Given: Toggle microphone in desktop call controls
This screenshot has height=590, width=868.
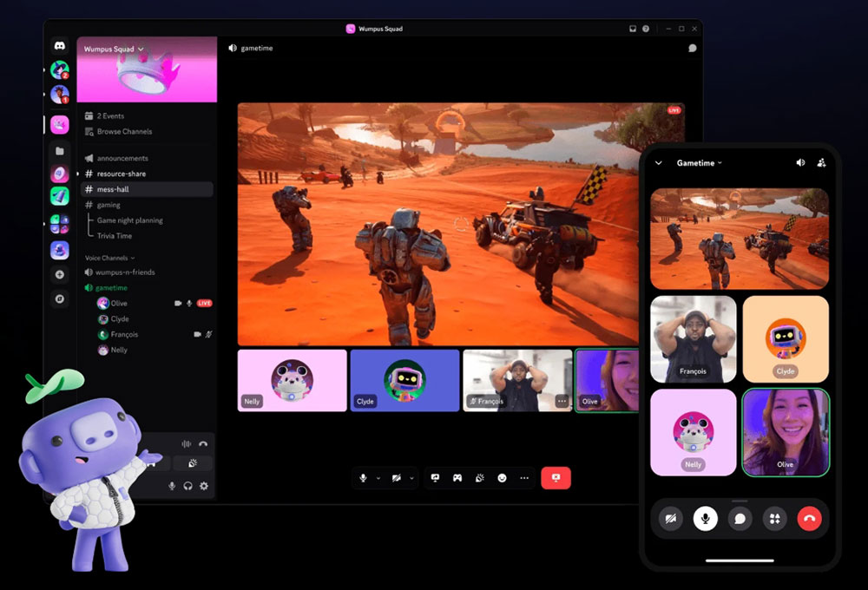Looking at the screenshot, I should point(363,478).
